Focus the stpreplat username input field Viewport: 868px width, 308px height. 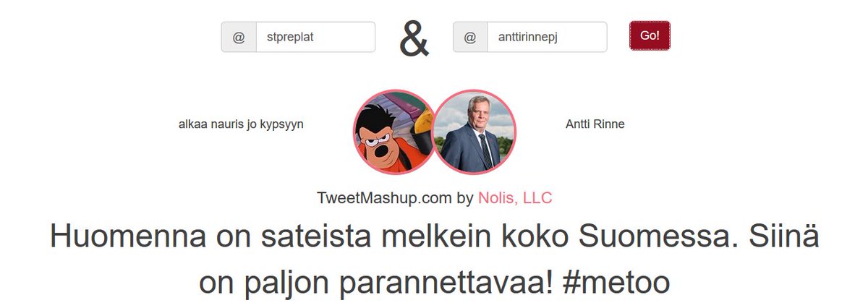tap(315, 37)
